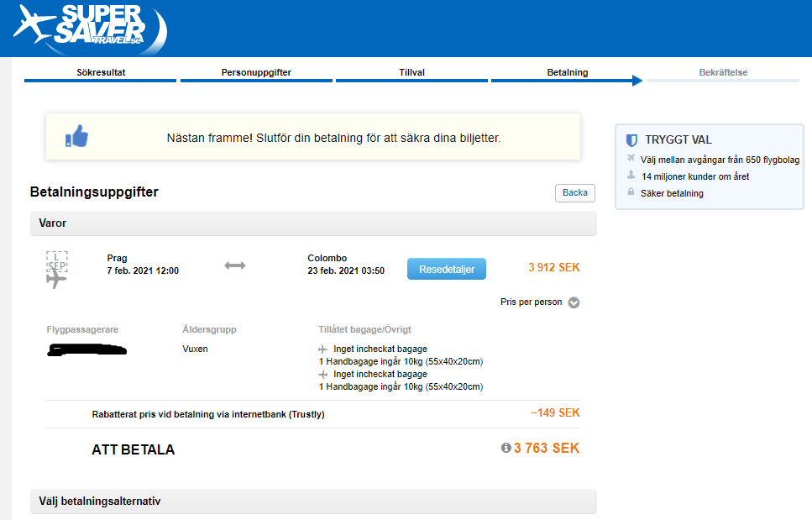This screenshot has height=520, width=812.
Task: Expand the Välj betalningsalternativ section header
Action: click(x=313, y=502)
